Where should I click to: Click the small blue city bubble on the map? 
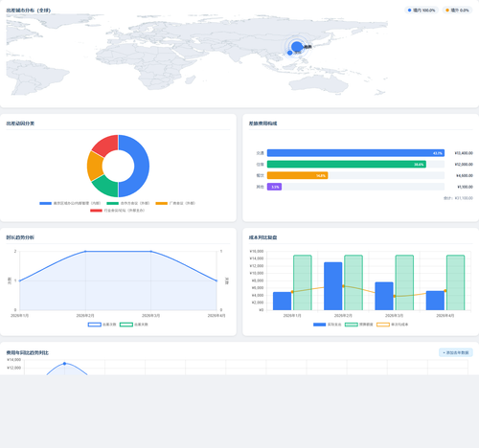point(289,53)
